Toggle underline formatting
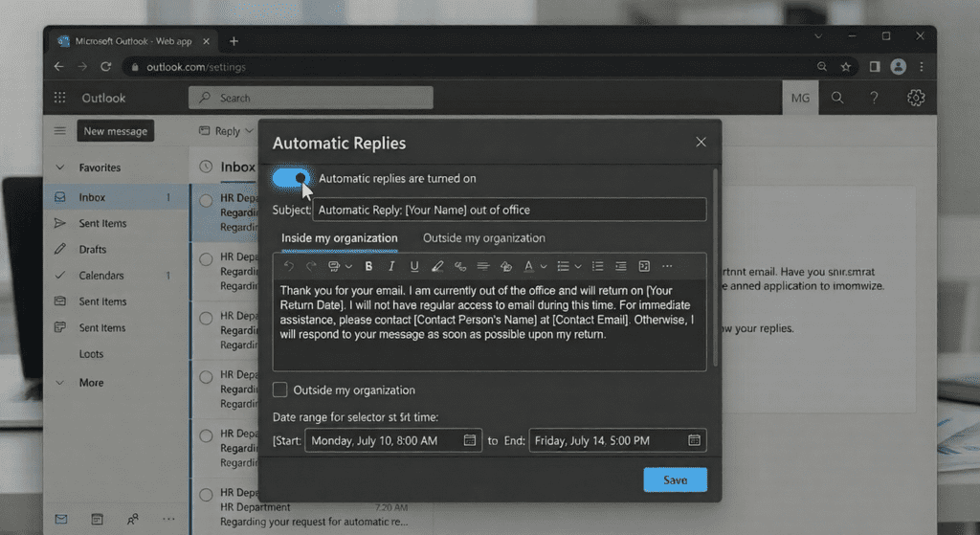Image resolution: width=980 pixels, height=535 pixels. 413,266
